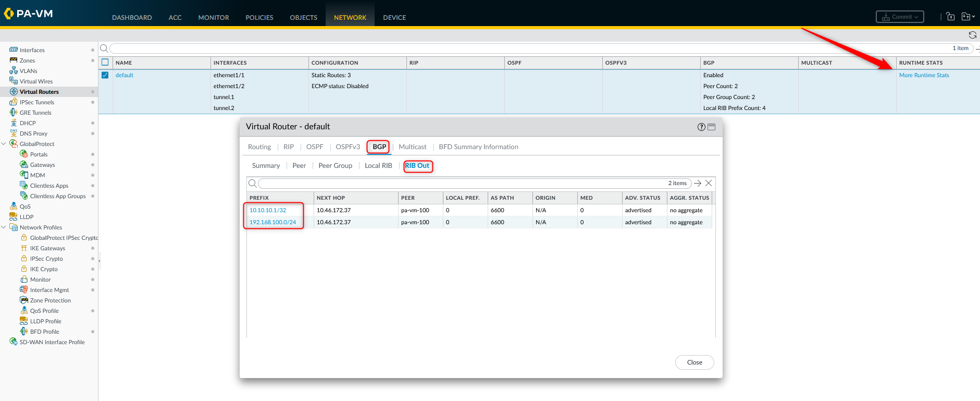Select the DNS Proxy sidebar icon
This screenshot has height=401, width=980.
click(14, 133)
